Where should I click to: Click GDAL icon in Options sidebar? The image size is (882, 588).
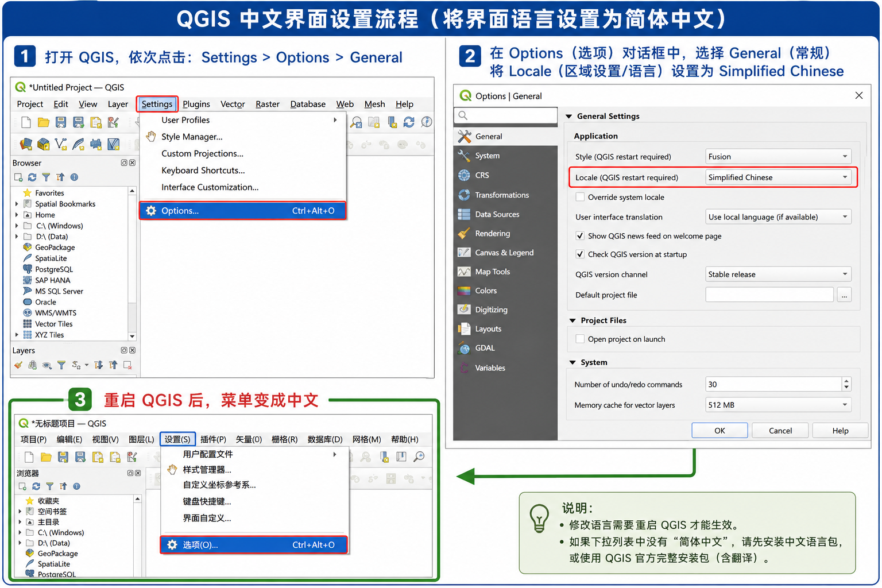coord(464,348)
